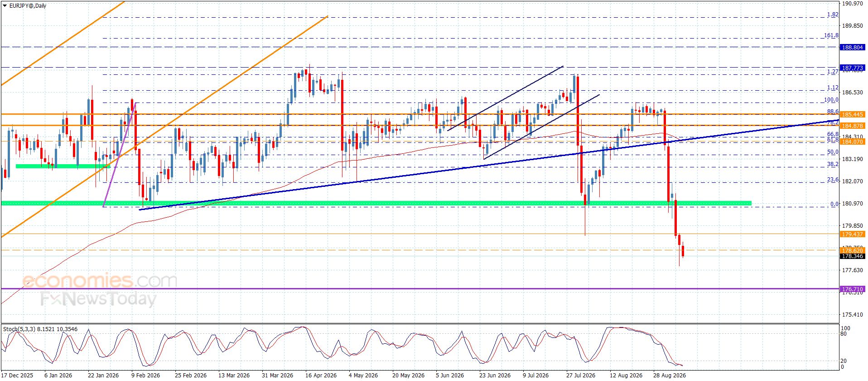The image size is (868, 381).
Task: Select the 187.773 blue price label
Action: point(852,68)
